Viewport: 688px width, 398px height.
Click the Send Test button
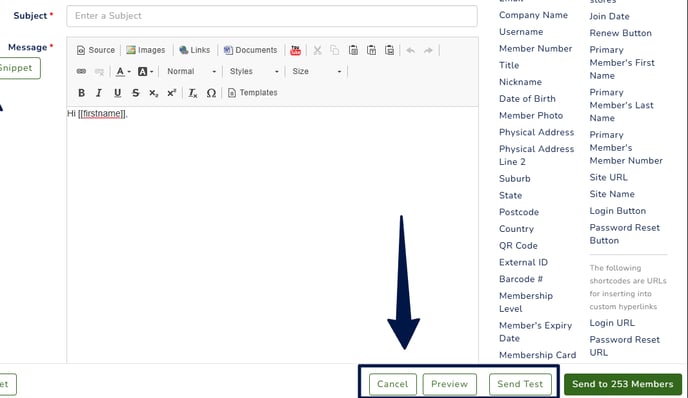(520, 384)
